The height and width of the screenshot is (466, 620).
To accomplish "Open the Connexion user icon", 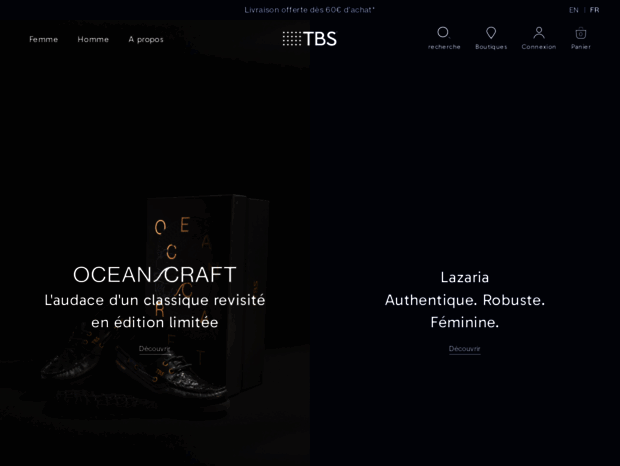I will [x=539, y=33].
